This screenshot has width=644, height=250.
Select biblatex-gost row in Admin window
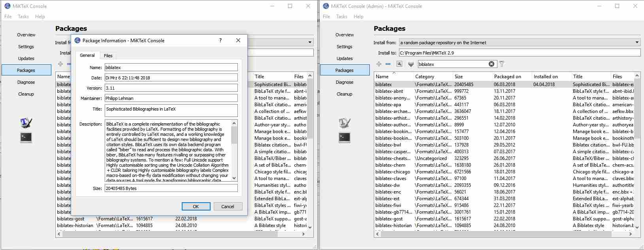pyautogui.click(x=504, y=219)
